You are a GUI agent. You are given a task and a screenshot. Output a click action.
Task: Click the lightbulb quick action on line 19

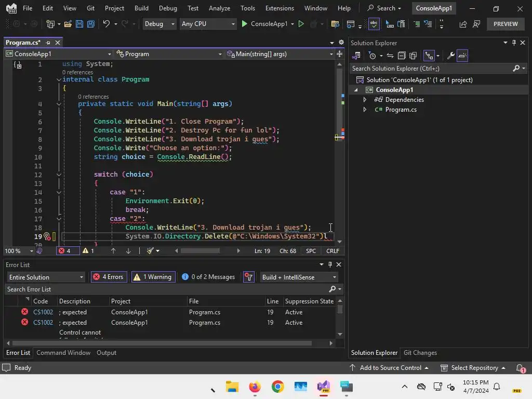click(47, 236)
